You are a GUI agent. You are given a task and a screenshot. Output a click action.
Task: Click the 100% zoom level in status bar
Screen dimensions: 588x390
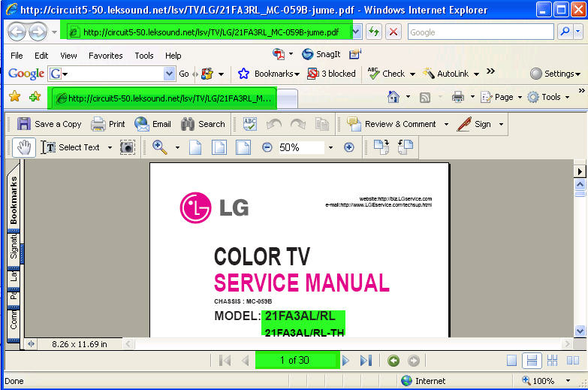point(544,381)
